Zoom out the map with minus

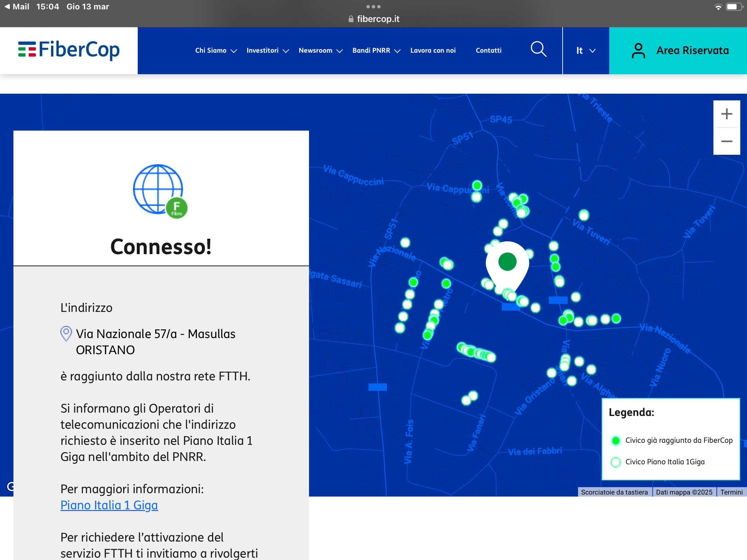pos(727,141)
